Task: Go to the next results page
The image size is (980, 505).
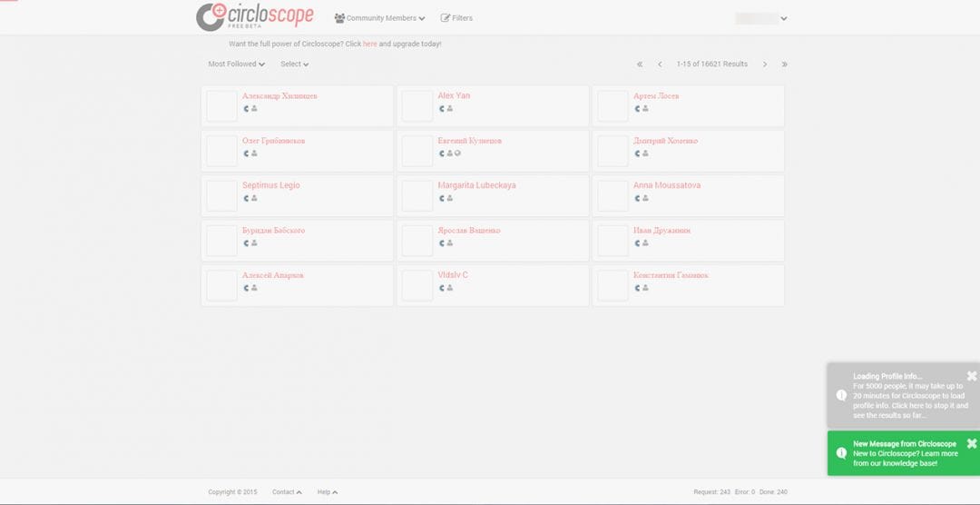Action: [764, 64]
